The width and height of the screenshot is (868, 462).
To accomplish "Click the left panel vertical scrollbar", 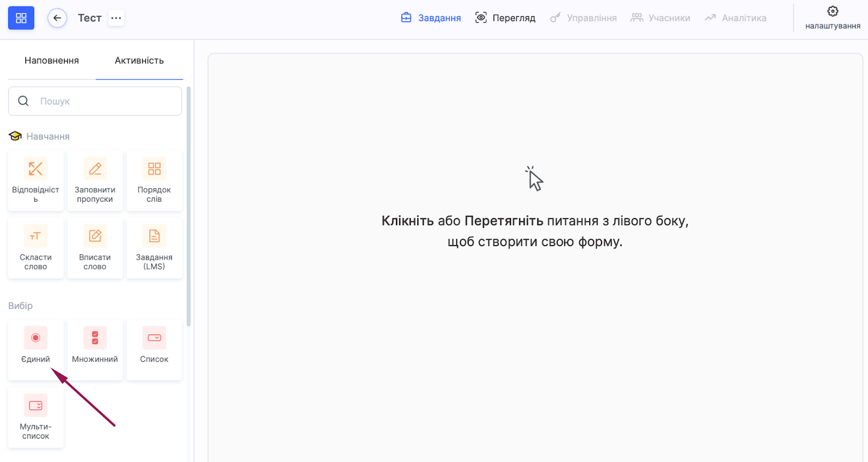I will [x=189, y=206].
